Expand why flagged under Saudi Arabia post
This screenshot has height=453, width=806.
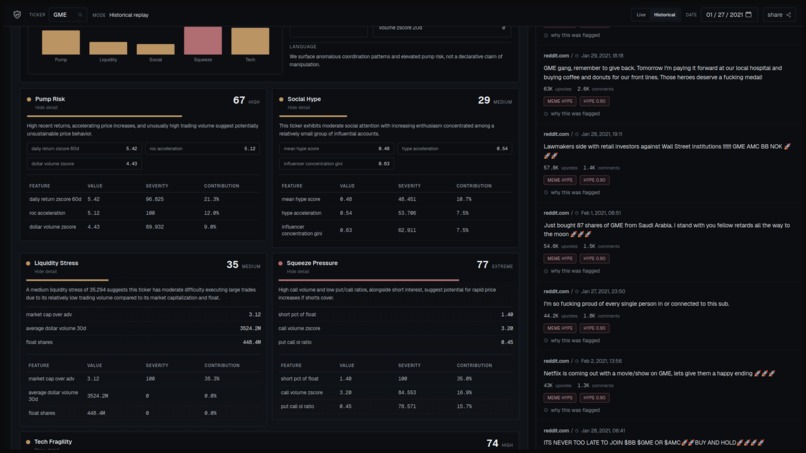pyautogui.click(x=572, y=271)
